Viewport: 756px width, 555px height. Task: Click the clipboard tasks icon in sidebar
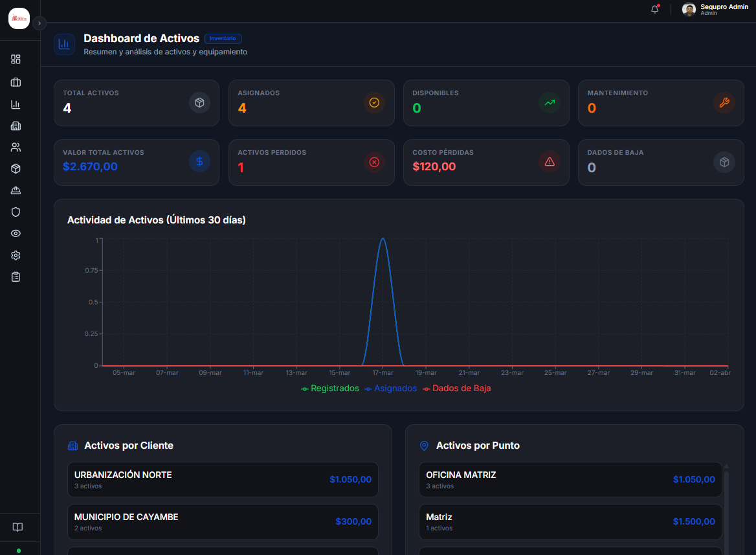click(x=16, y=277)
